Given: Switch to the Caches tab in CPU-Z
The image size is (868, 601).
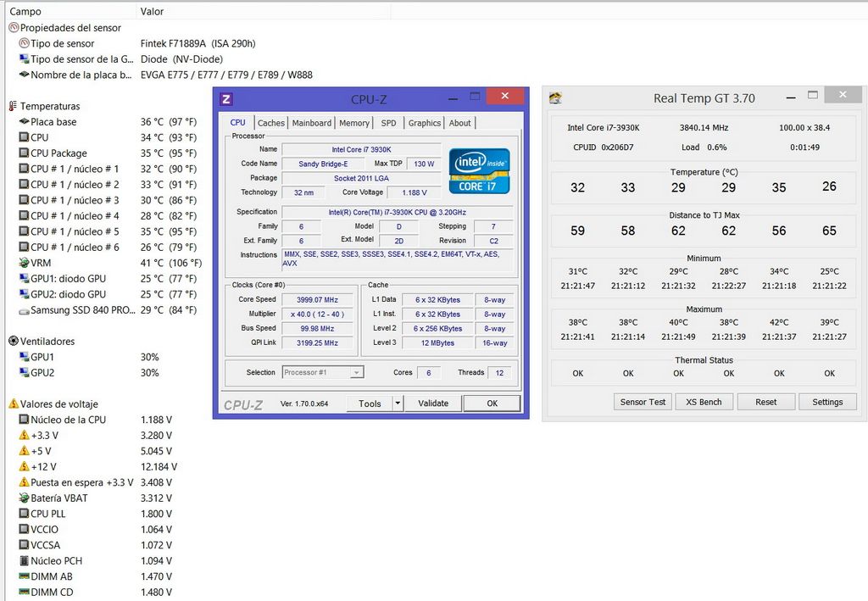Looking at the screenshot, I should tap(271, 123).
